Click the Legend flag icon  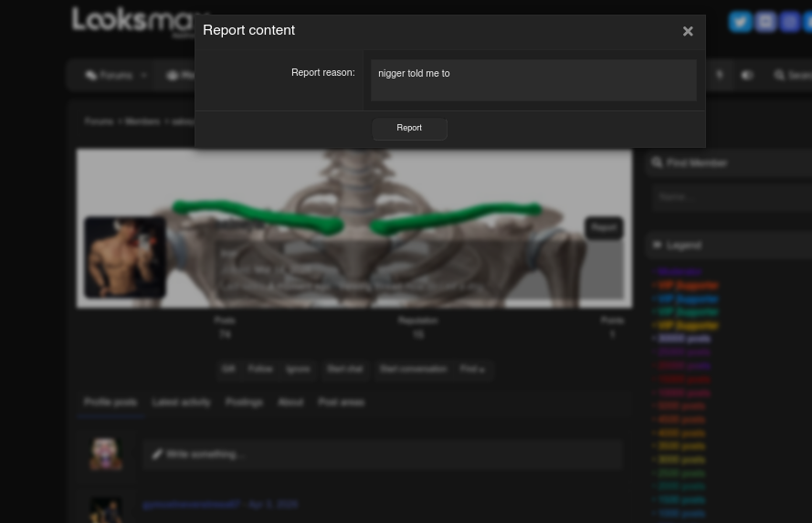[657, 246]
